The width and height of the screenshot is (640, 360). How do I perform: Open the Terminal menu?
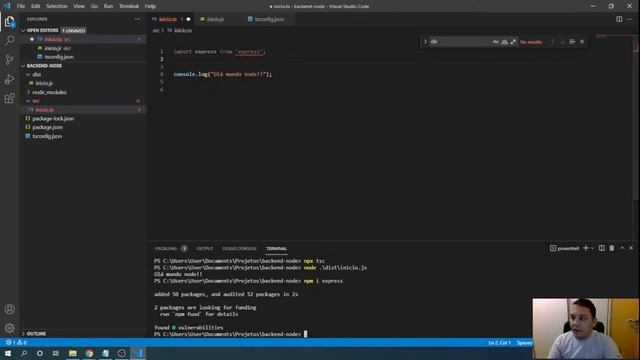point(129,6)
